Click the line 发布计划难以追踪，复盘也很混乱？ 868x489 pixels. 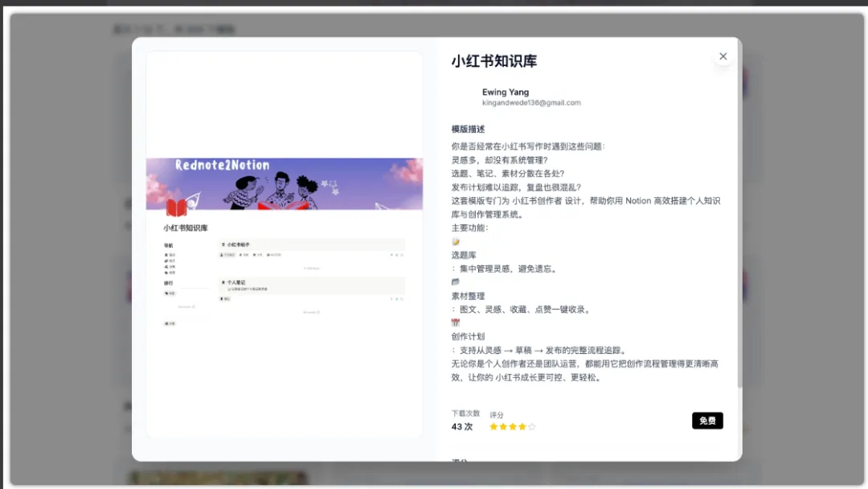517,187
